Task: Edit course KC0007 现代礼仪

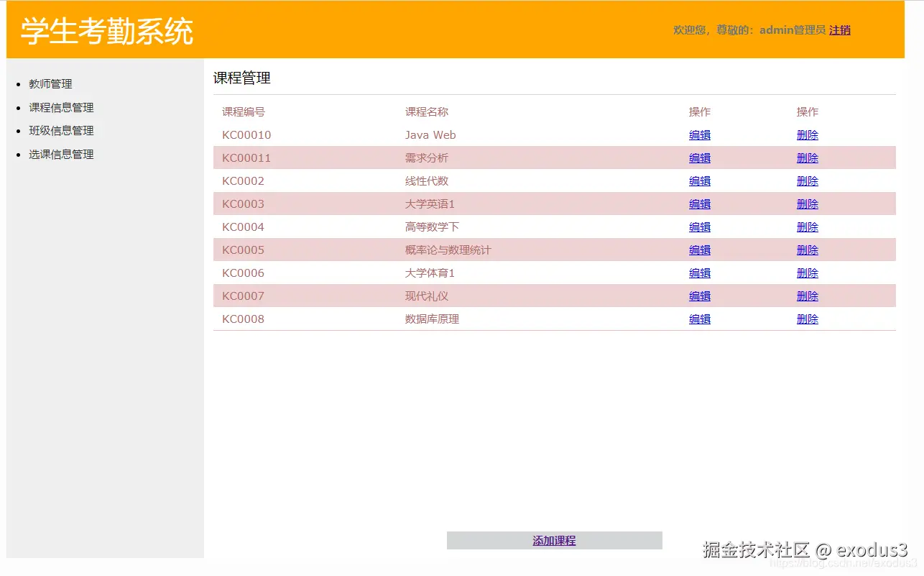Action: [x=700, y=296]
